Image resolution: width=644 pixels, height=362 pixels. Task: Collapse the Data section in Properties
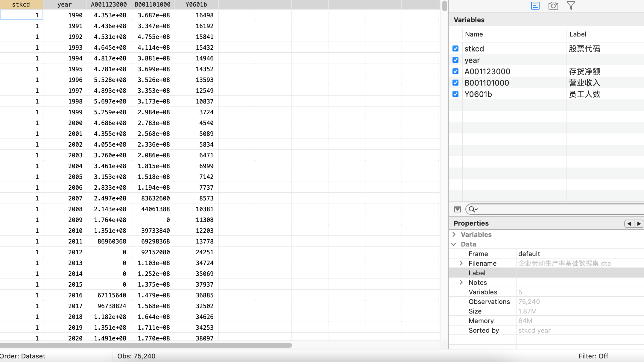pyautogui.click(x=454, y=244)
